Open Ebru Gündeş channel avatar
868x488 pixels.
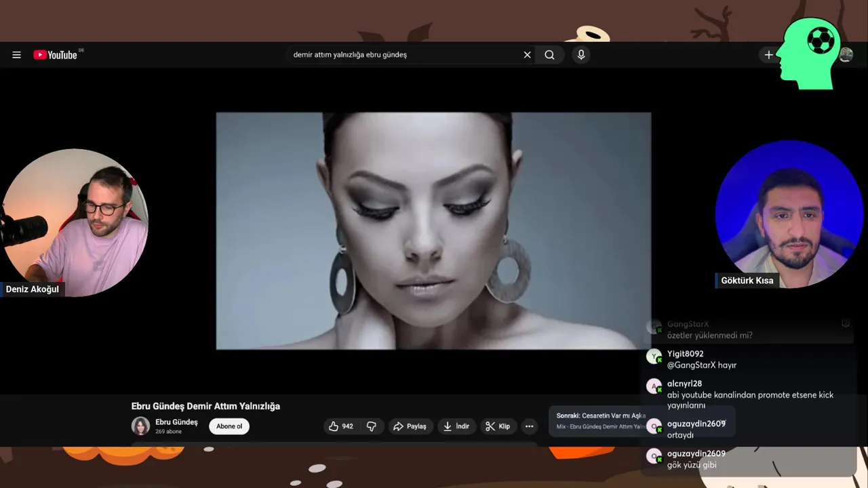140,426
